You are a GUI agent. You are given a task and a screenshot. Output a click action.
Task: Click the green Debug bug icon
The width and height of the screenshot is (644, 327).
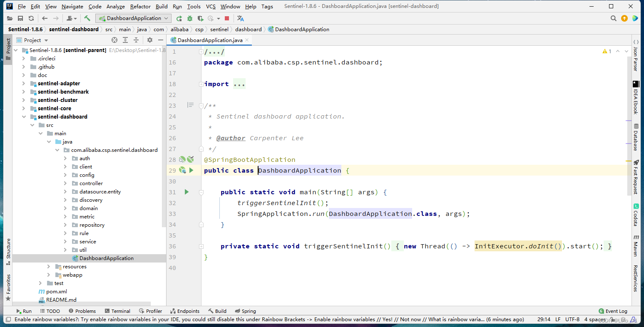tap(190, 18)
